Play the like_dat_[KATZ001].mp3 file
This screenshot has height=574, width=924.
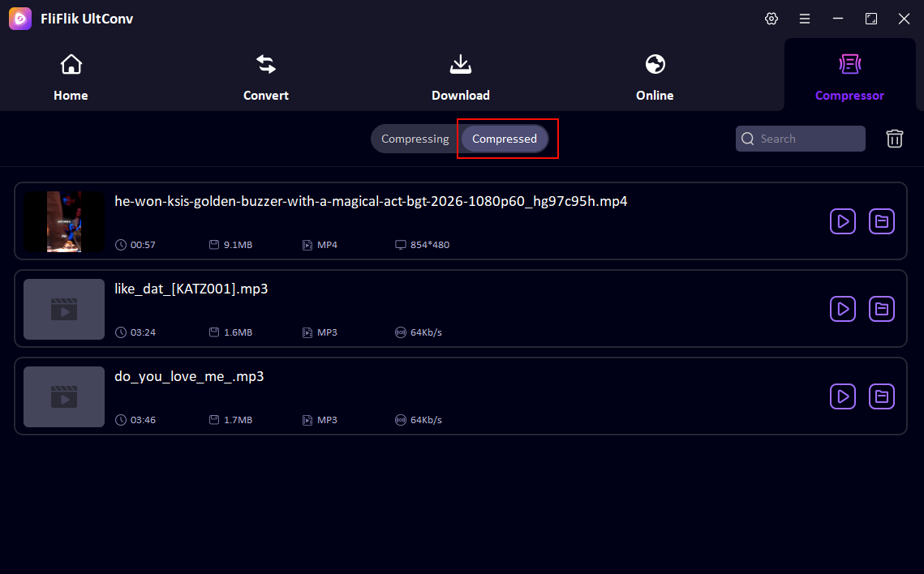click(x=842, y=309)
